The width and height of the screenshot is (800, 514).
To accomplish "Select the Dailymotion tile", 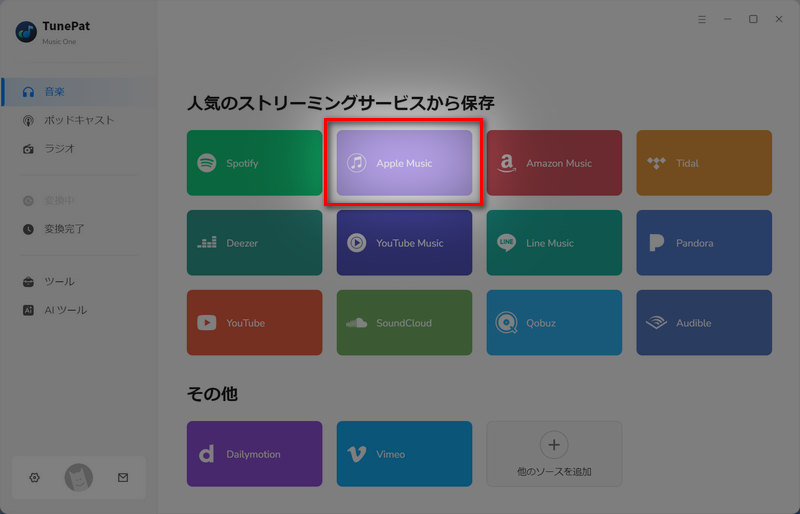I will [254, 454].
